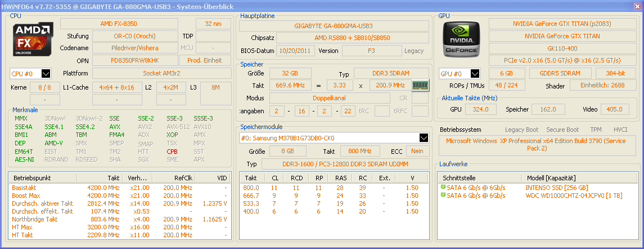The image size is (644, 249).
Task: Close the HWiNFO64 System-Überblick window
Action: pos(636,6)
